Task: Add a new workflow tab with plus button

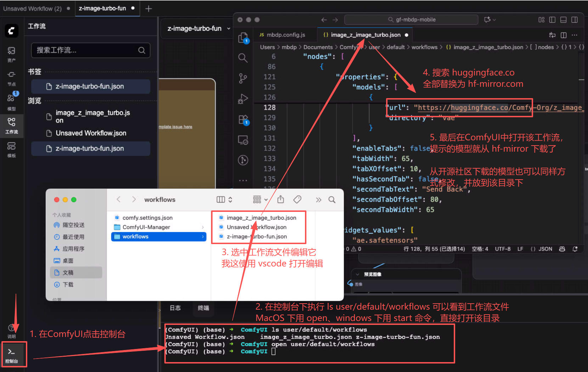Action: (x=149, y=9)
